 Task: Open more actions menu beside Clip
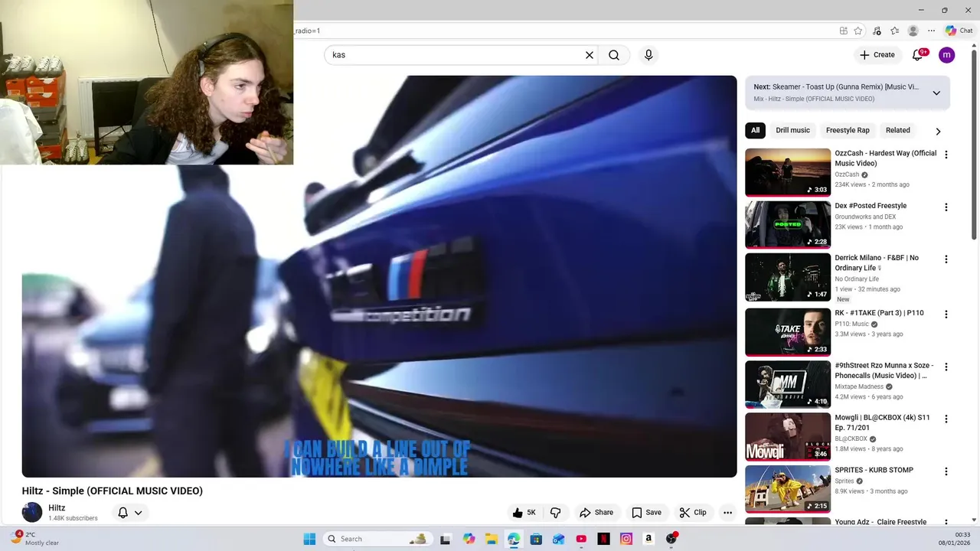point(728,513)
